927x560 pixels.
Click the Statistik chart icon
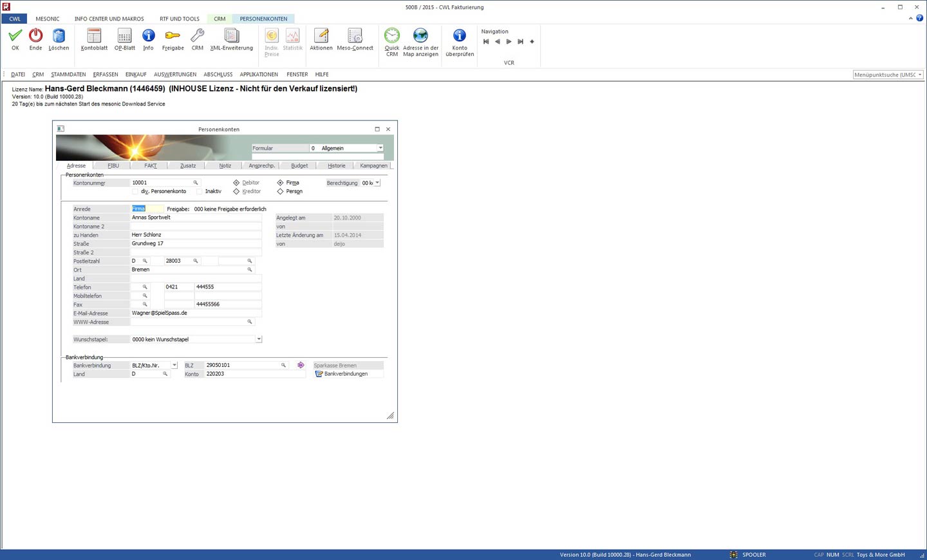click(x=292, y=35)
